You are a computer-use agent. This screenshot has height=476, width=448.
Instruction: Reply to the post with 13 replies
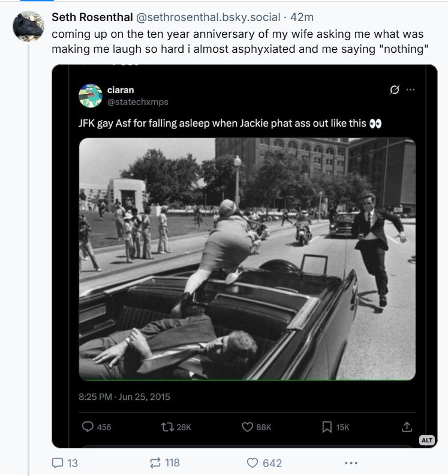pos(58,463)
